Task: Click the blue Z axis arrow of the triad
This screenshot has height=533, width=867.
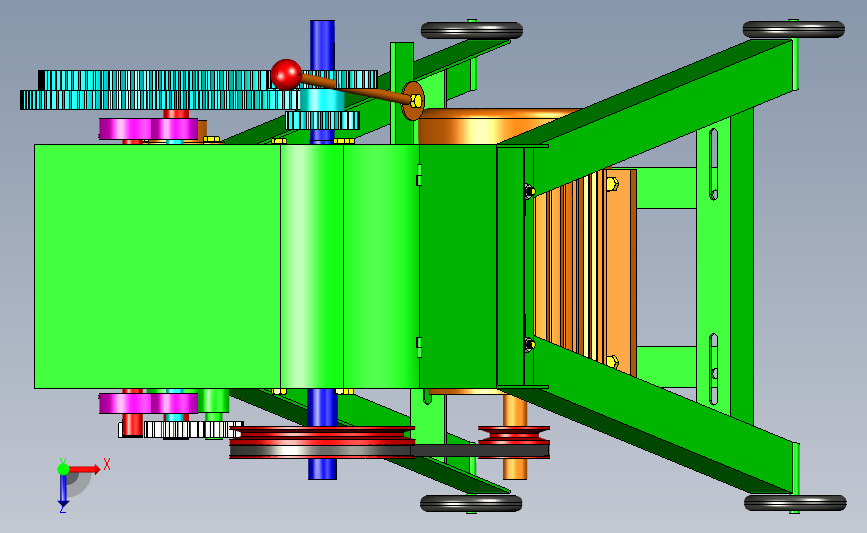Action: (x=63, y=490)
